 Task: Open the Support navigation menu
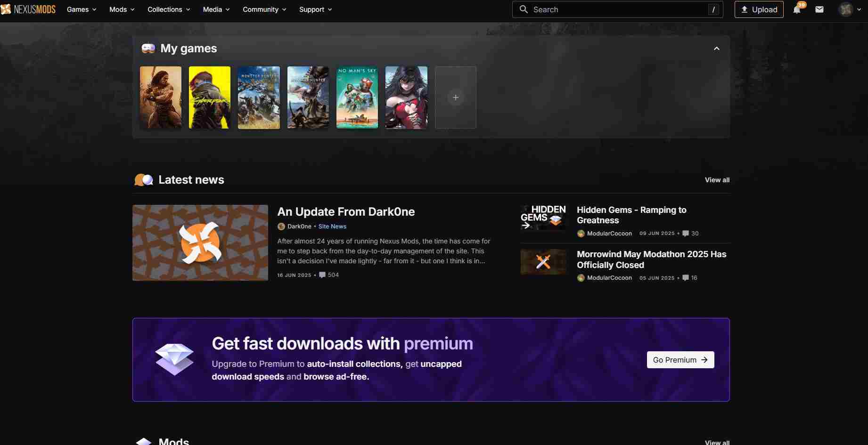tap(315, 9)
